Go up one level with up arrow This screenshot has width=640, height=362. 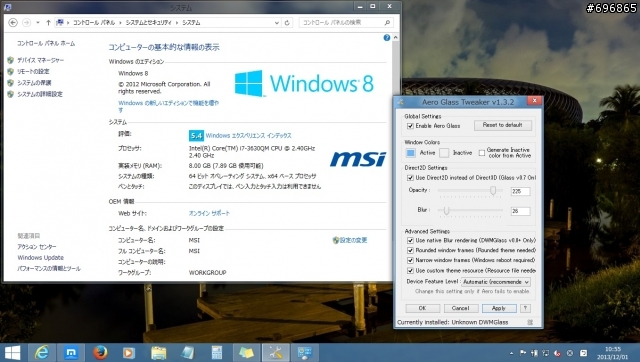[x=48, y=22]
